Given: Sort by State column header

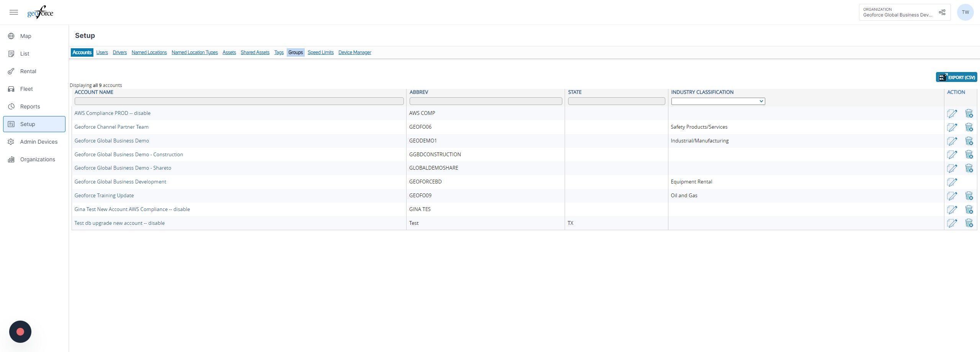Looking at the screenshot, I should 575,92.
